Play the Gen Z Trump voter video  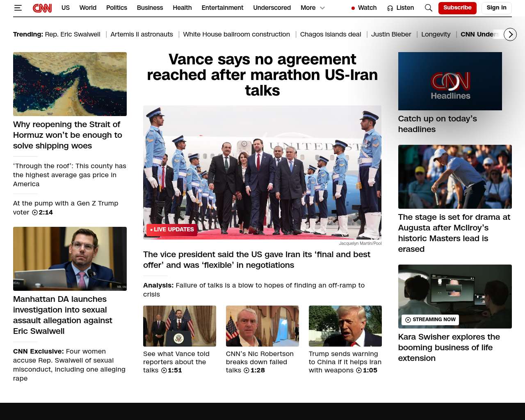(35, 212)
